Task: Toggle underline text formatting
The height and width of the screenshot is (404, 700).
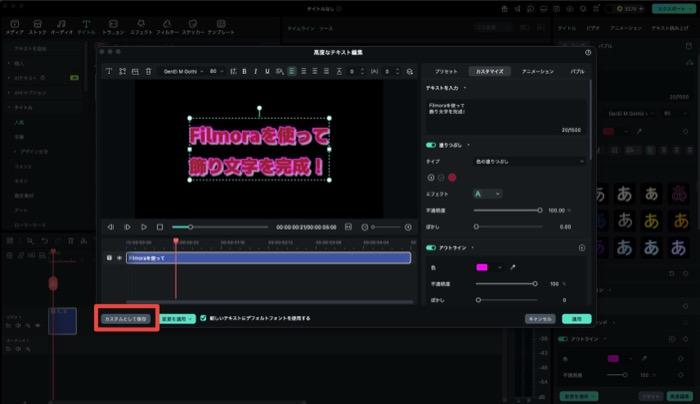Action: click(x=267, y=71)
